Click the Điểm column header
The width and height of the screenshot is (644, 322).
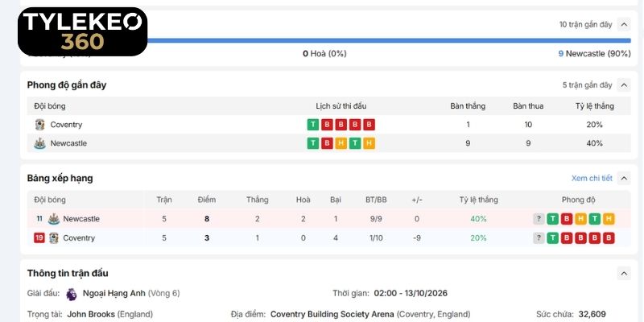(x=207, y=200)
